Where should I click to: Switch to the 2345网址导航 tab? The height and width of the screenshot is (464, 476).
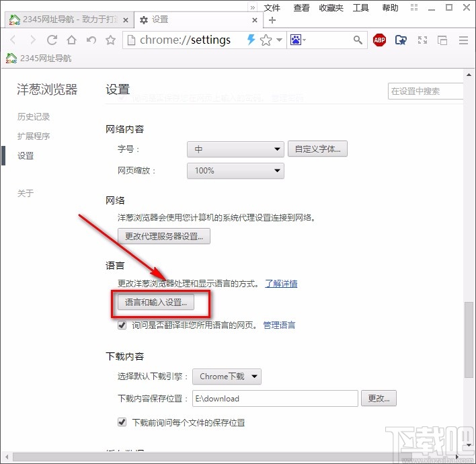tap(69, 20)
